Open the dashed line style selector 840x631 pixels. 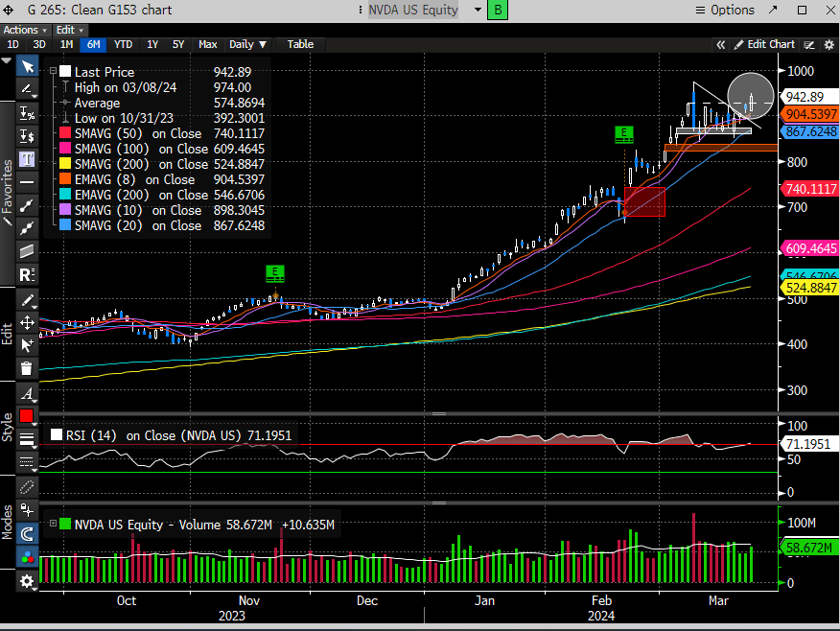pos(27,461)
